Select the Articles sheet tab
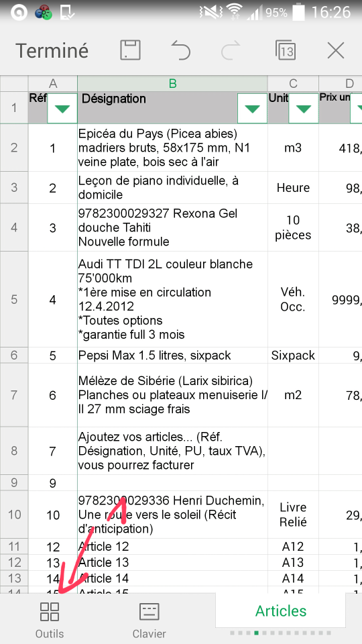 click(x=281, y=610)
